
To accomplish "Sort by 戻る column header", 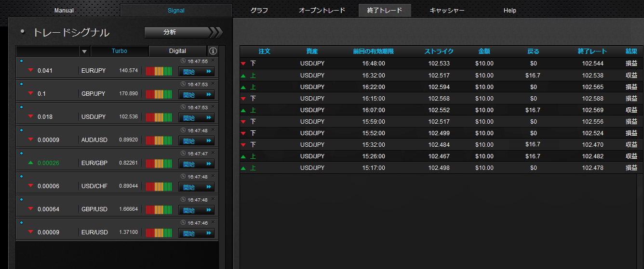I will coord(533,51).
